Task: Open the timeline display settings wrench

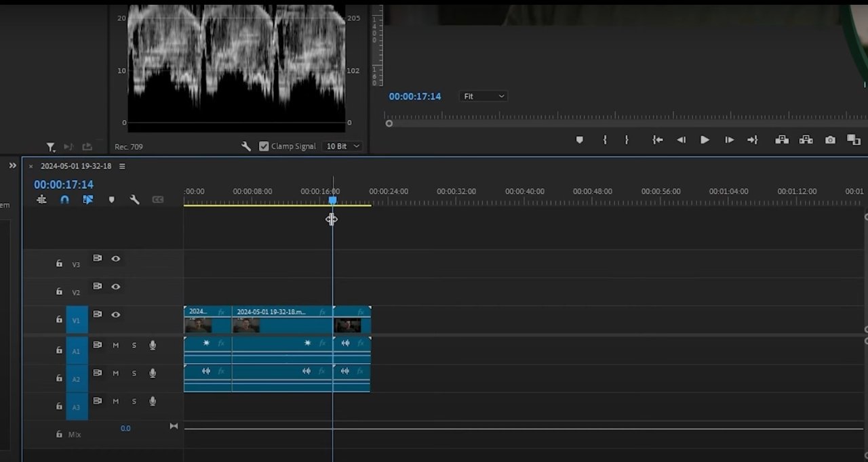Action: [x=135, y=200]
